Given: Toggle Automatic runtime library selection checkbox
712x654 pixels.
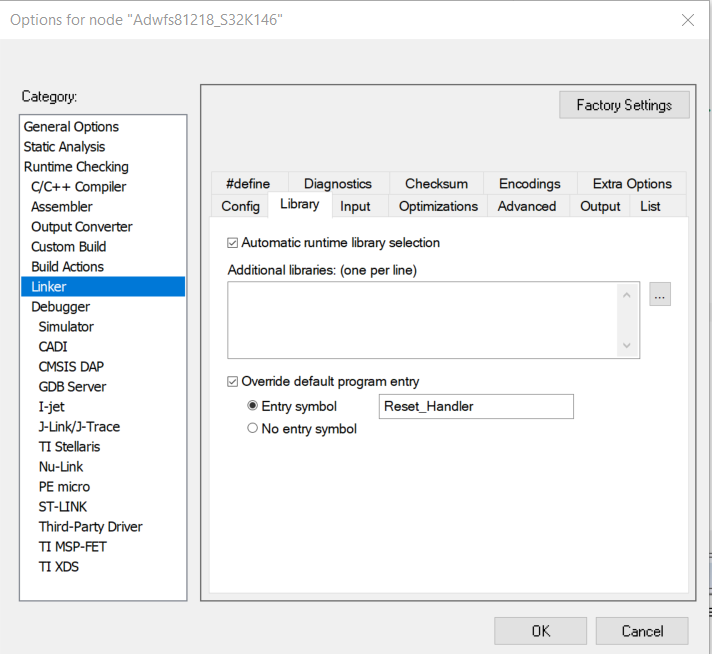Looking at the screenshot, I should (x=233, y=243).
